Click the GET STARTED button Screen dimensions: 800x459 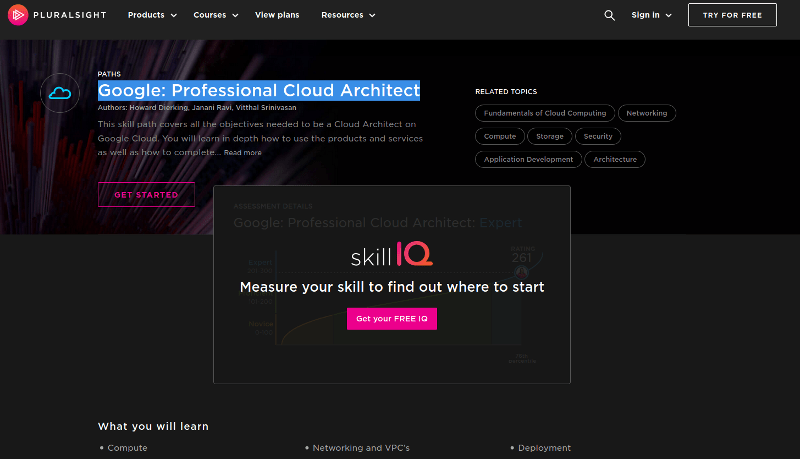146,194
